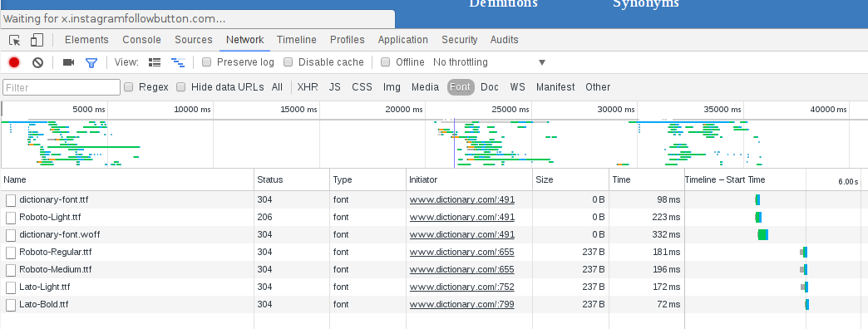This screenshot has height=329, width=868.
Task: Click file icon of Lato-Light.ttf
Action: [11, 287]
